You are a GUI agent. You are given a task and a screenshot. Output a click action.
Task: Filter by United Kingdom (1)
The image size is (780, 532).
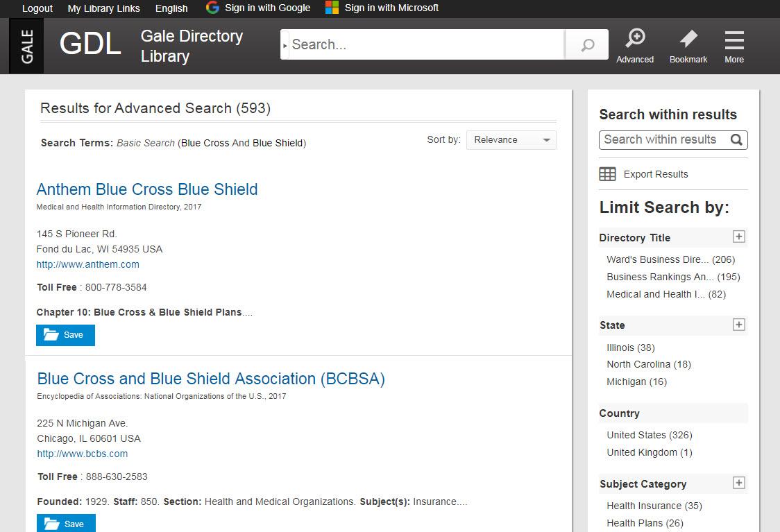coord(650,452)
